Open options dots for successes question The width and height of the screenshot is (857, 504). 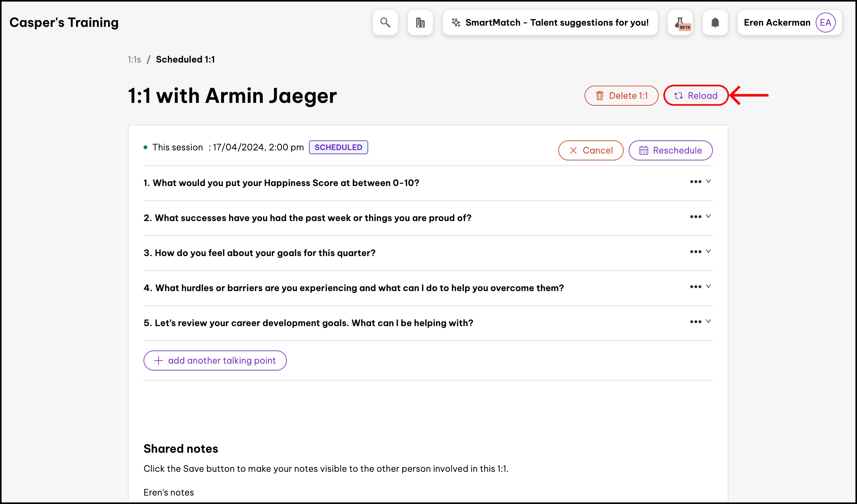(x=696, y=217)
